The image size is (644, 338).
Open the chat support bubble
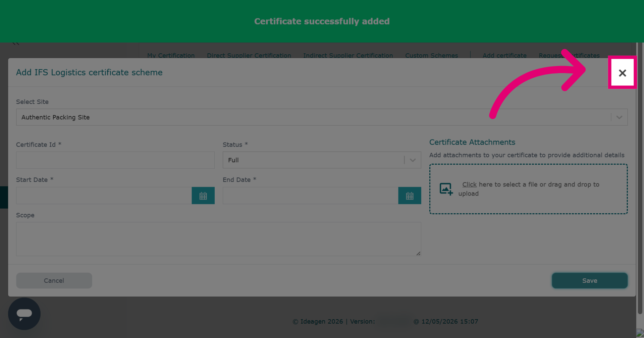tap(24, 314)
